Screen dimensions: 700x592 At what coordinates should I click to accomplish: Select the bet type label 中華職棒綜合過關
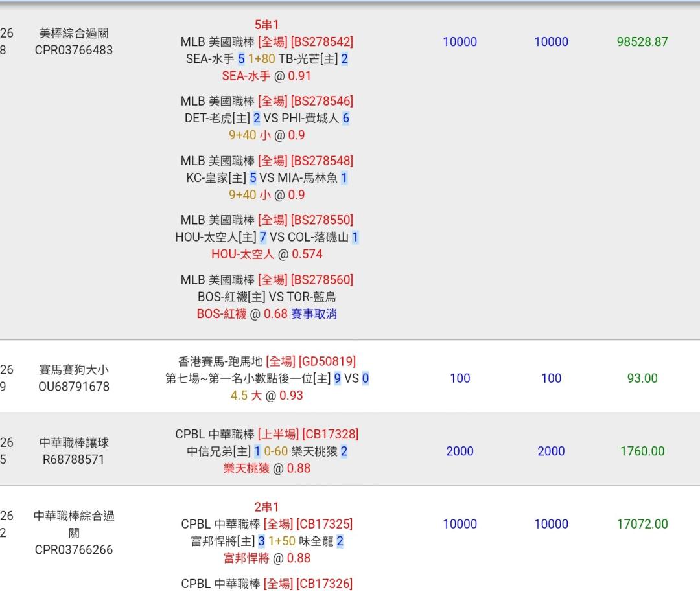[74, 524]
